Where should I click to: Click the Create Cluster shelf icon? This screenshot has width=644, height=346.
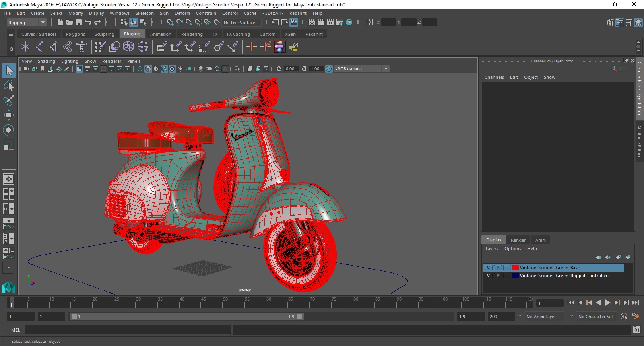point(143,47)
